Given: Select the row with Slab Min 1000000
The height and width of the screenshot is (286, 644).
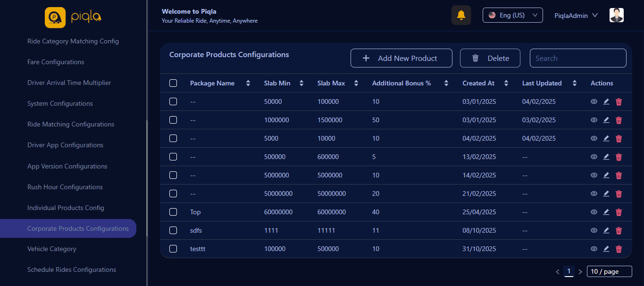Looking at the screenshot, I should coord(173,120).
